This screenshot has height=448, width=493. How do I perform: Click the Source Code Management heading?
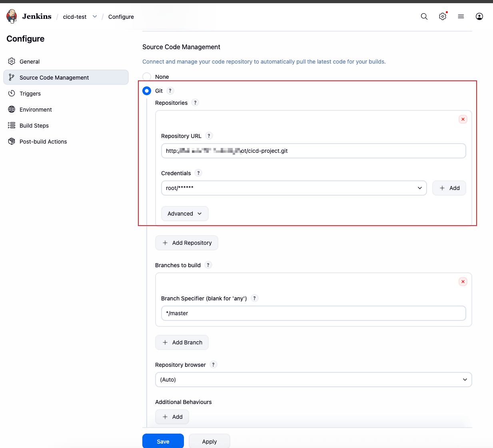coord(181,47)
